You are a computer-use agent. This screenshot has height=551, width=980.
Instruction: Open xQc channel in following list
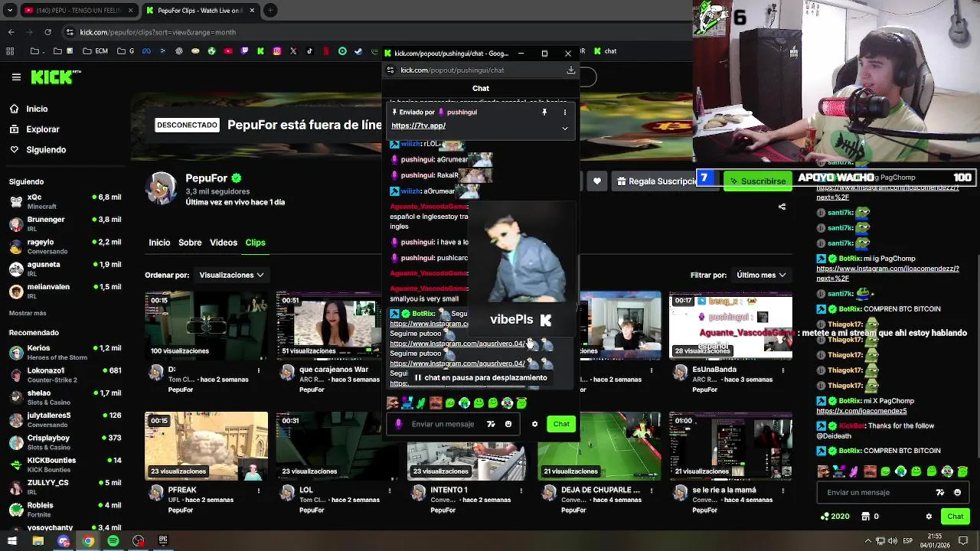65,201
